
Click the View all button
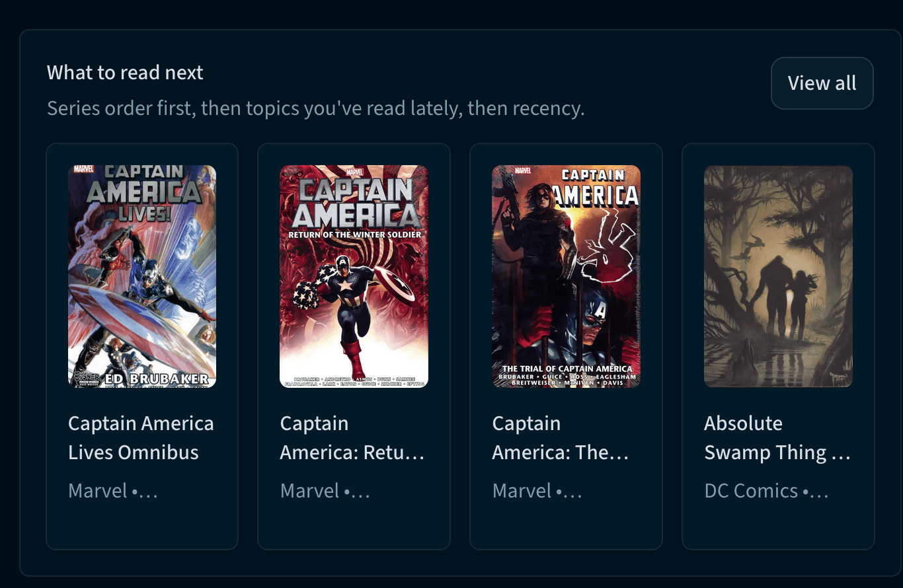coord(822,83)
